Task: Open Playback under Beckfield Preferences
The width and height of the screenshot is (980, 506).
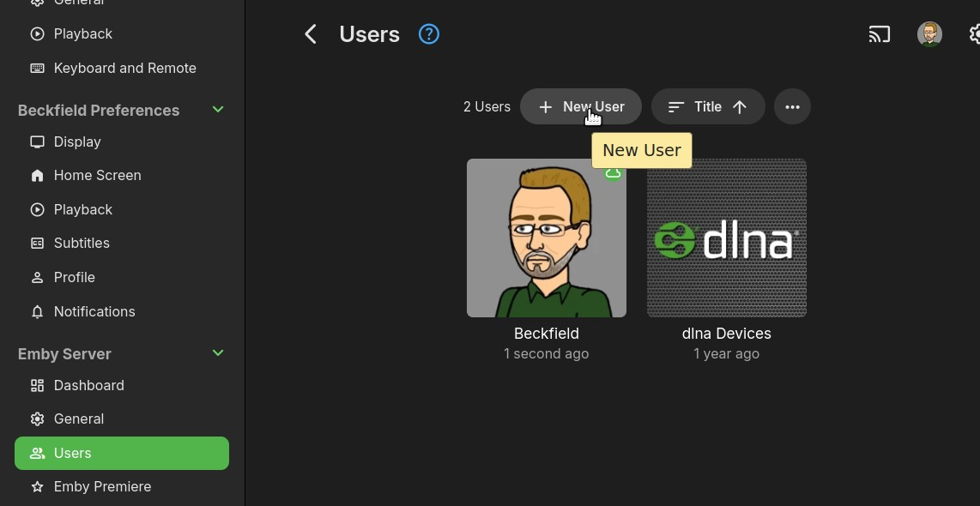Action: [x=122, y=209]
